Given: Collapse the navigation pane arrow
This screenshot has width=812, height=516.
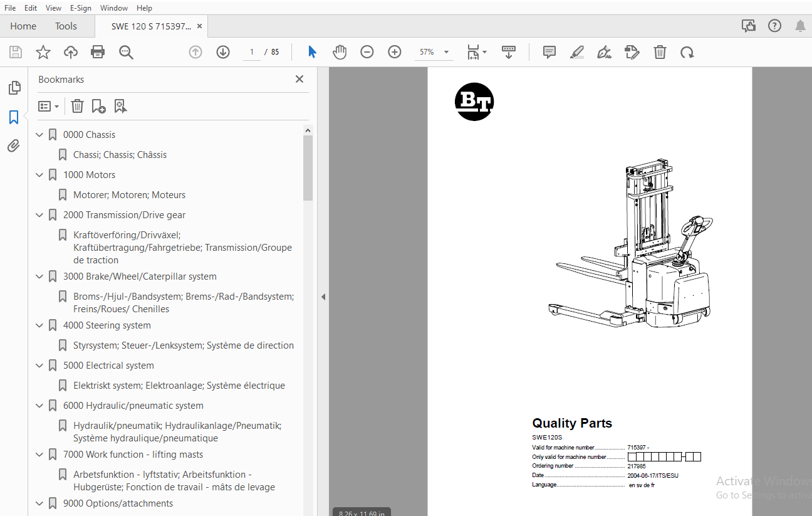Looking at the screenshot, I should coord(323,297).
